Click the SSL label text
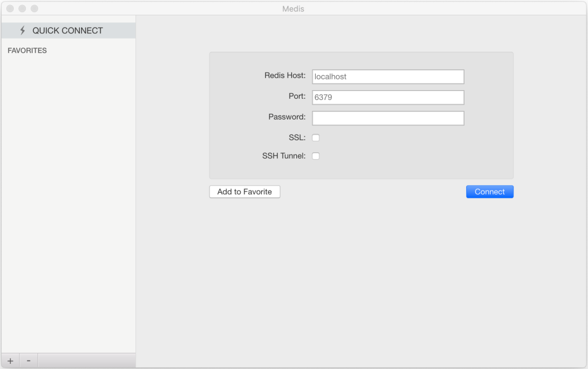588x369 pixels. click(297, 138)
